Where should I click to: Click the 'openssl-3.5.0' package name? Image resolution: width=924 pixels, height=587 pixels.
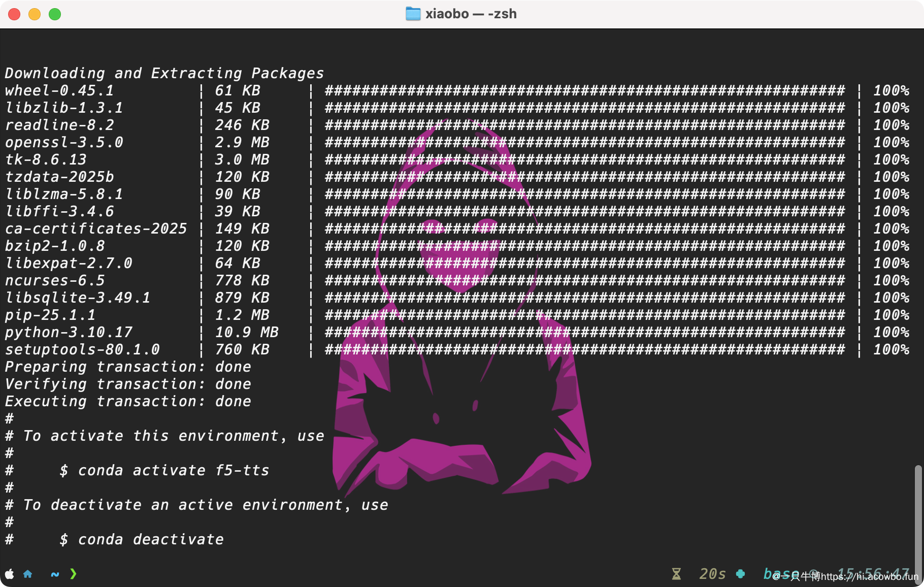(64, 142)
